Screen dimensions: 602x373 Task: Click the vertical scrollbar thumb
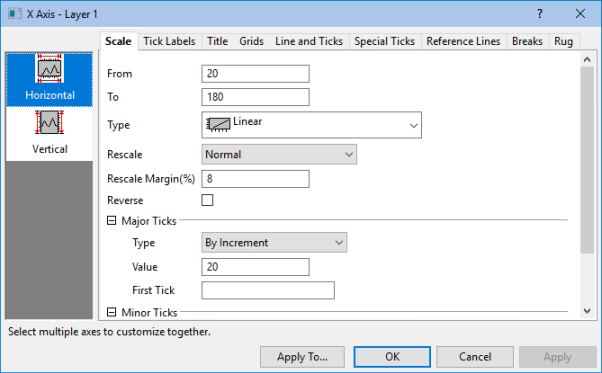pos(587,160)
